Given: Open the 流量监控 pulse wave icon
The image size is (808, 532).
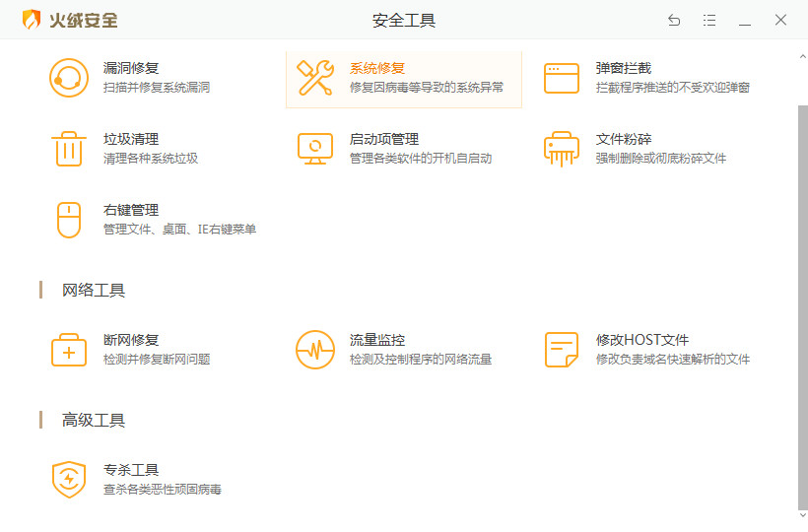Looking at the screenshot, I should tap(315, 350).
